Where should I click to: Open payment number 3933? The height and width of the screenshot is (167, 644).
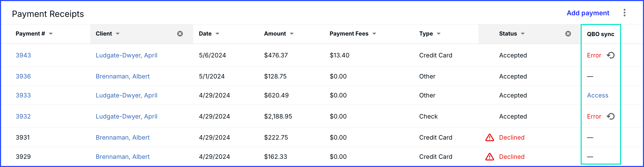point(23,95)
